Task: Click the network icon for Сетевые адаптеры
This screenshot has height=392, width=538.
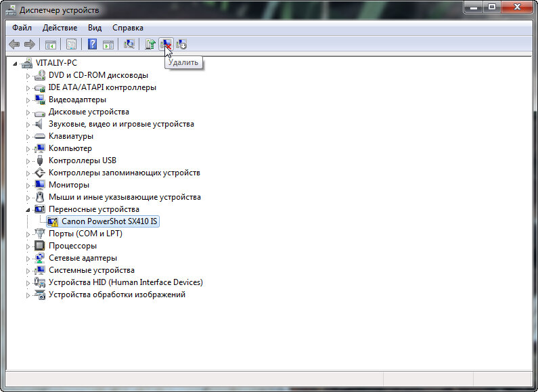Action: coord(40,258)
